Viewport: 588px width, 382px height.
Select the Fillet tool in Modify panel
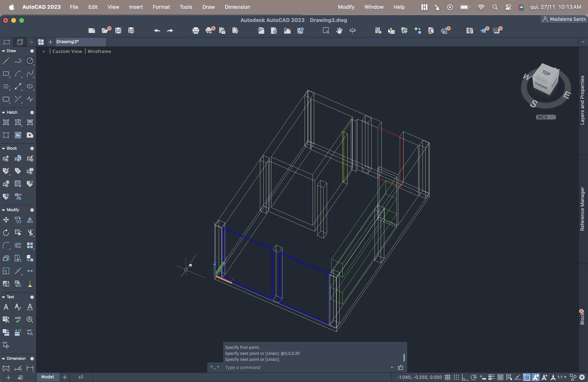click(x=6, y=245)
